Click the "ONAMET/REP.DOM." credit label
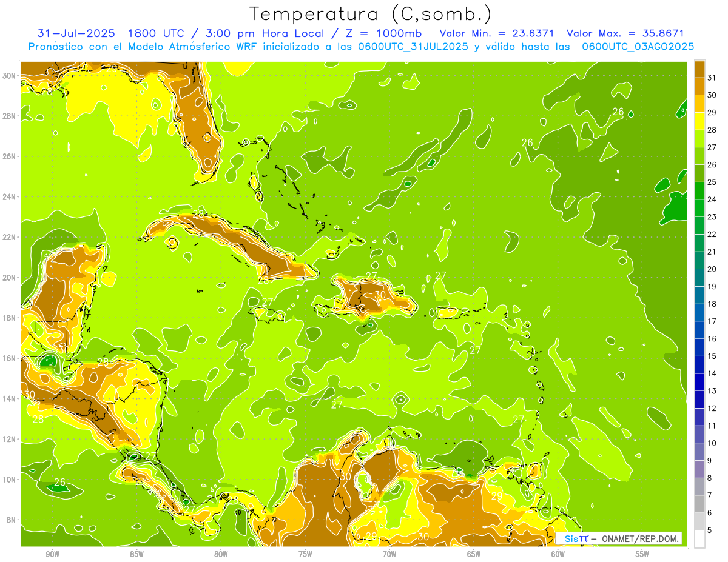728x562 pixels. click(639, 538)
